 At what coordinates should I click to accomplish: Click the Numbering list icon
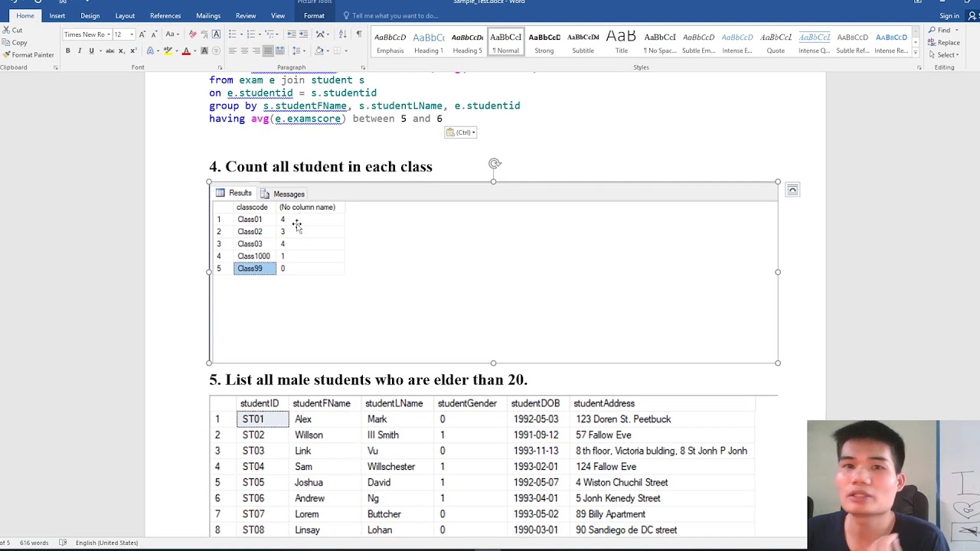[x=250, y=34]
